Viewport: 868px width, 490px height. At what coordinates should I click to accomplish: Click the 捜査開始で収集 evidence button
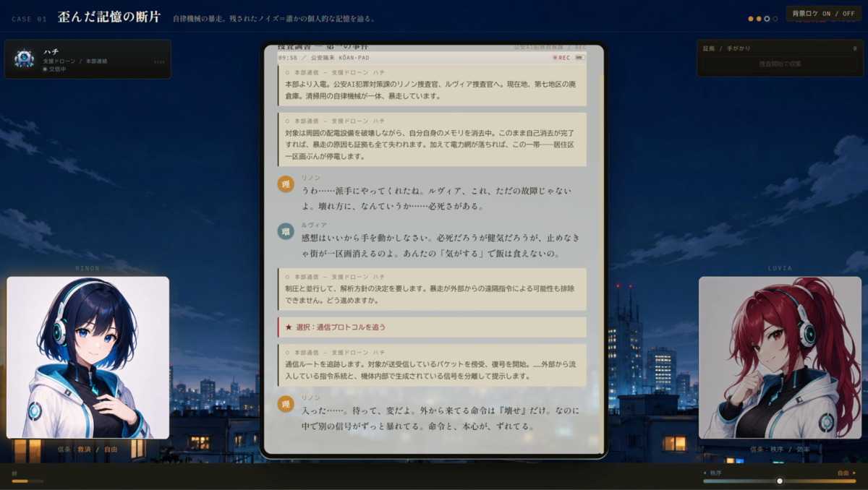780,64
